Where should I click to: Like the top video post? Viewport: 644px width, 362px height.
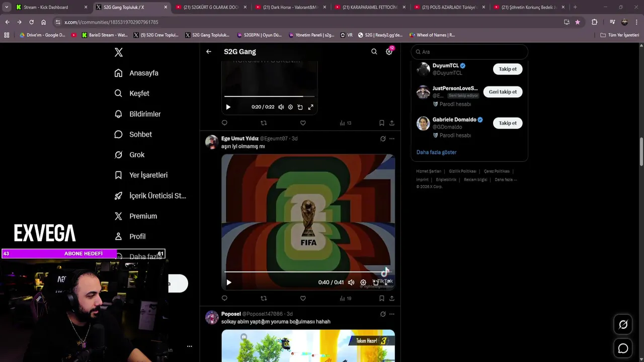click(303, 123)
